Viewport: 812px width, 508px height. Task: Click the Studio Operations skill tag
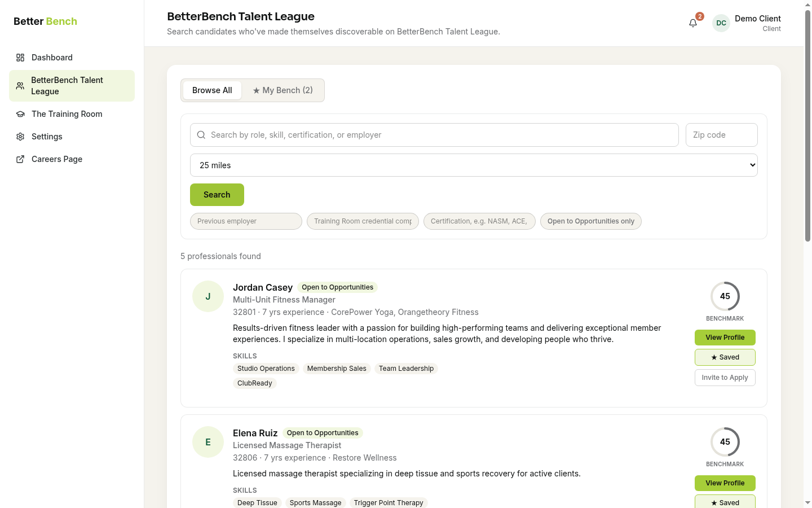pos(266,369)
